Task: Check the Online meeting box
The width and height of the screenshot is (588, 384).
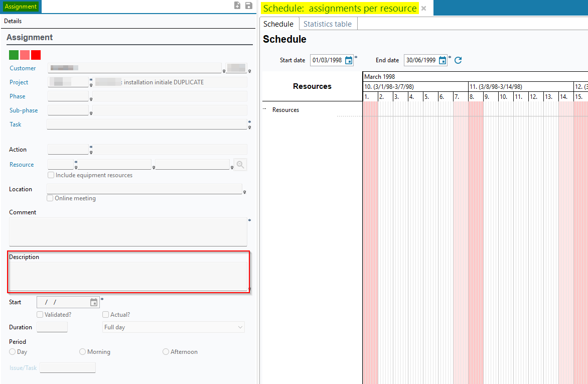Action: tap(50, 198)
